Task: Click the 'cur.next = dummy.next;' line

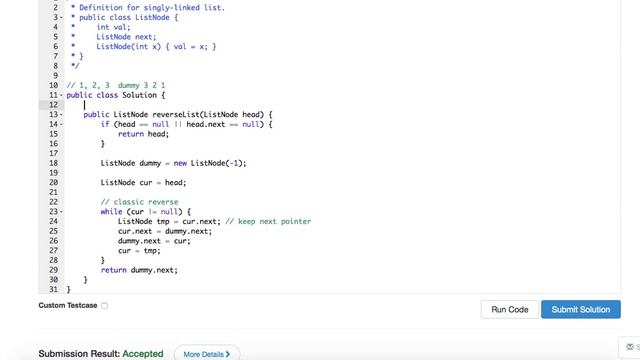Action: (165, 231)
